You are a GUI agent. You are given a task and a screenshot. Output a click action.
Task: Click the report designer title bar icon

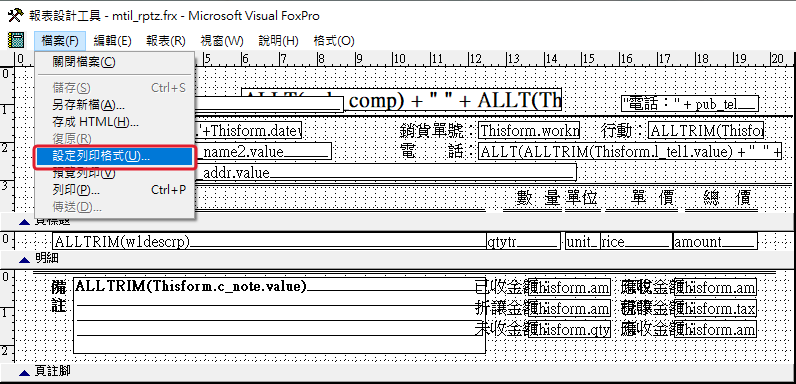pyautogui.click(x=15, y=15)
